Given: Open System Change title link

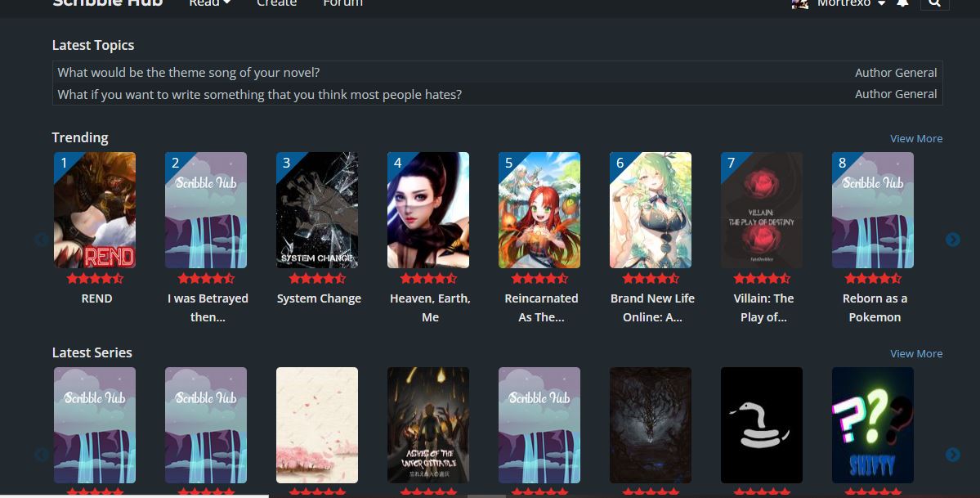Looking at the screenshot, I should [x=319, y=298].
